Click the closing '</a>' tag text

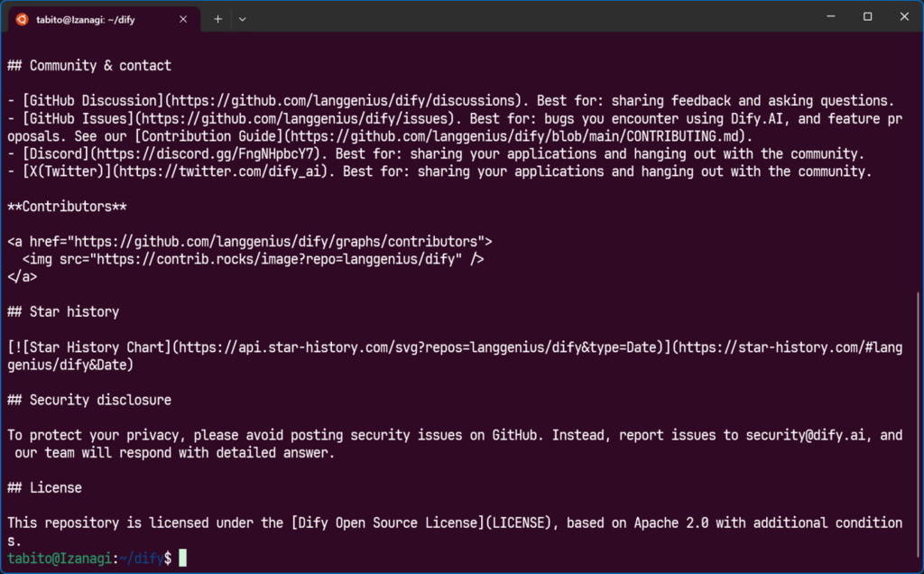click(x=23, y=277)
